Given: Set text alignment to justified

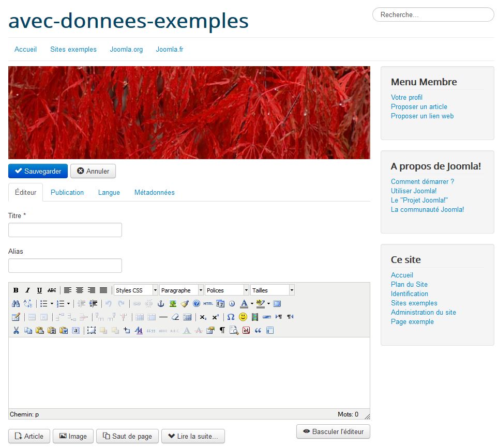Looking at the screenshot, I should 103,290.
